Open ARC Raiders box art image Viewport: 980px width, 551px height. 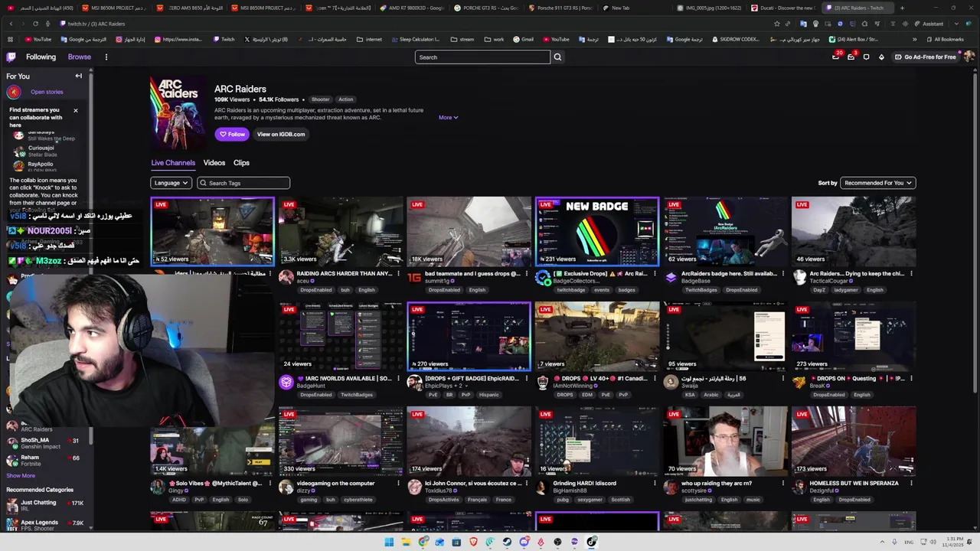coord(178,112)
